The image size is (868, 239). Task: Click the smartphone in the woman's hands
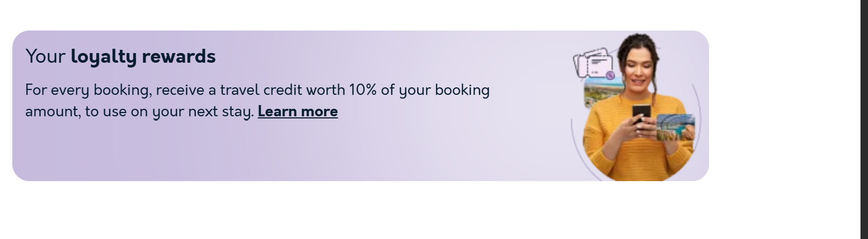(641, 114)
